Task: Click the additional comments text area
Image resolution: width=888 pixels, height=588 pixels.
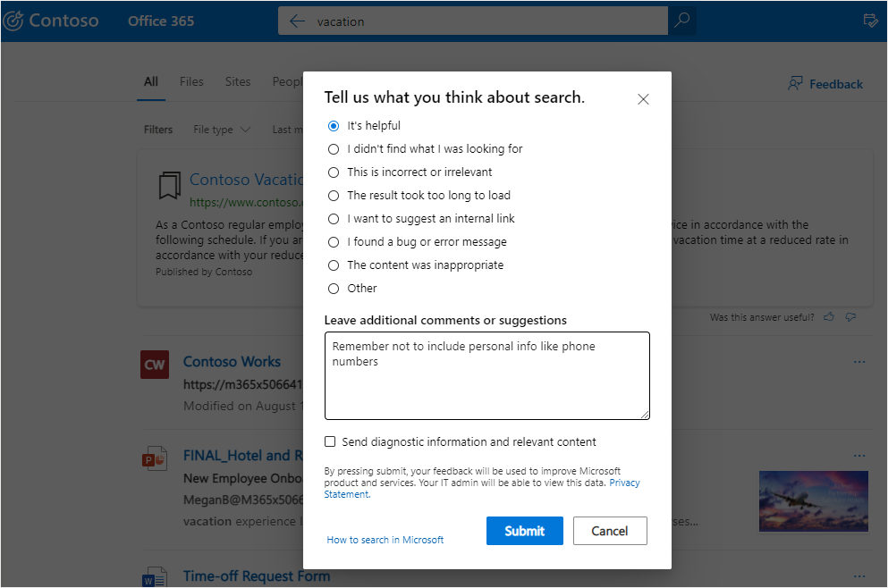Action: click(487, 376)
